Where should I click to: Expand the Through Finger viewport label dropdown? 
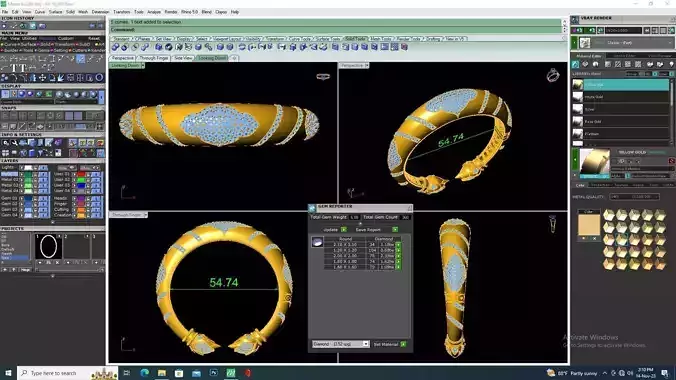(x=145, y=214)
